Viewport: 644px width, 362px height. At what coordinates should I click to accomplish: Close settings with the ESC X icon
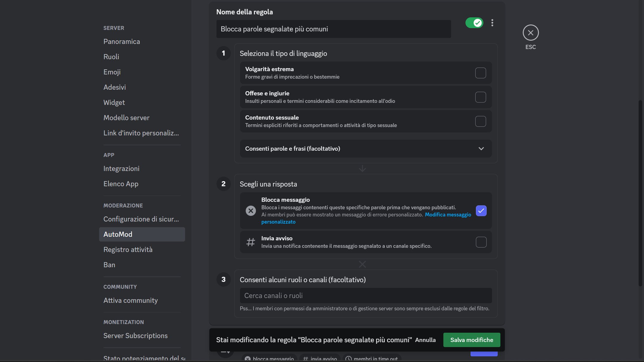(x=531, y=33)
